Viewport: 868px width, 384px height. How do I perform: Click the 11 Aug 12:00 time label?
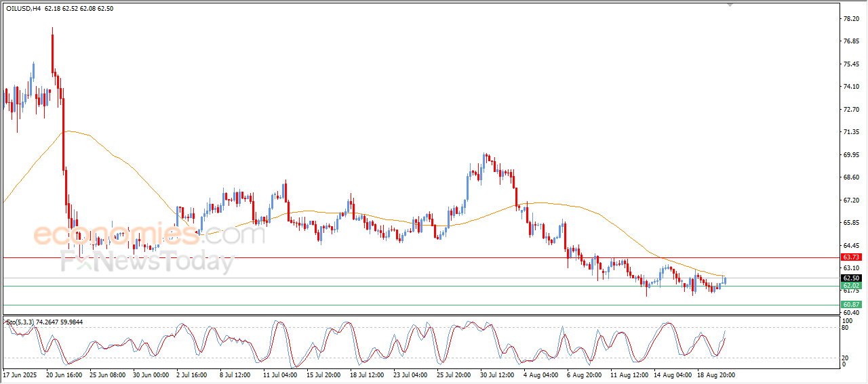pos(629,375)
